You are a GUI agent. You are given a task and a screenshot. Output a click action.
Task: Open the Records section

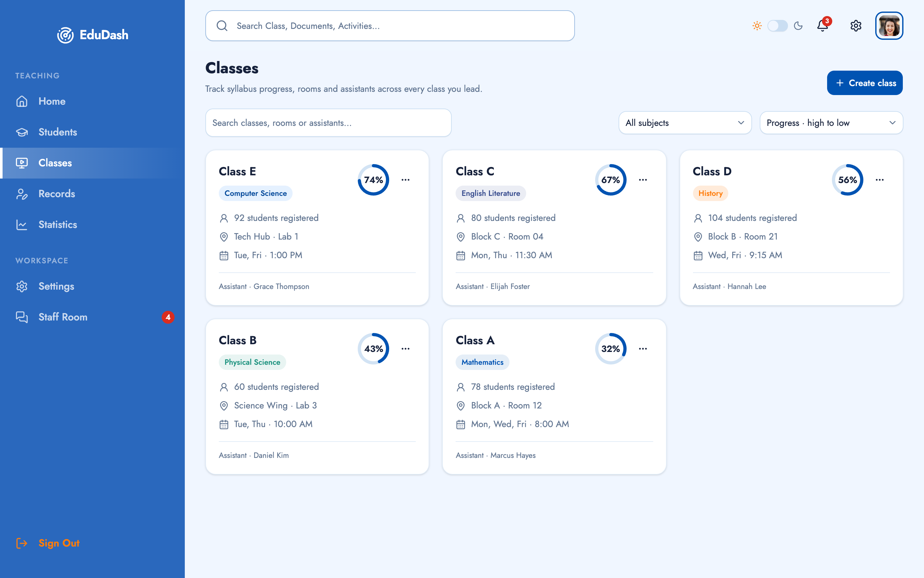point(92,194)
